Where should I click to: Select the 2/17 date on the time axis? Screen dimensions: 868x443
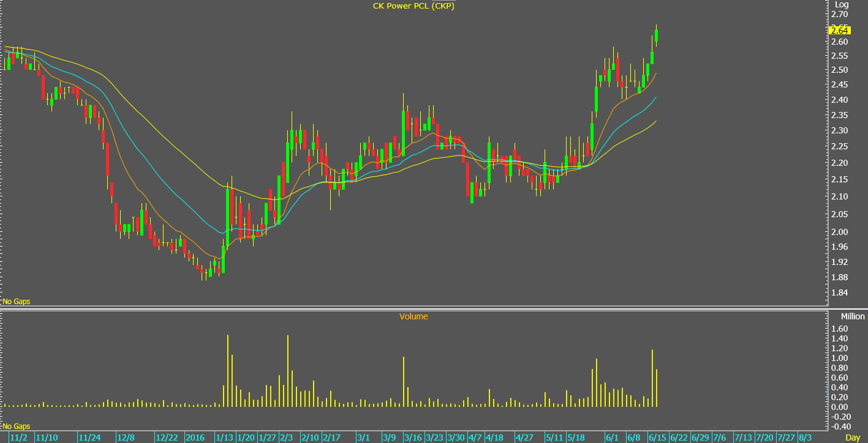(331, 437)
